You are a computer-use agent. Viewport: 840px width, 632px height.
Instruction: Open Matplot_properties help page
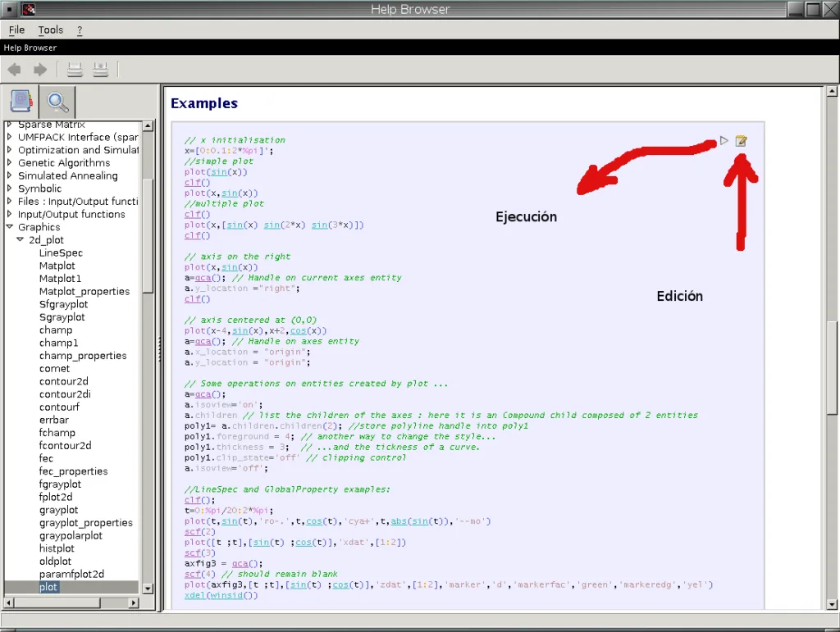84,291
